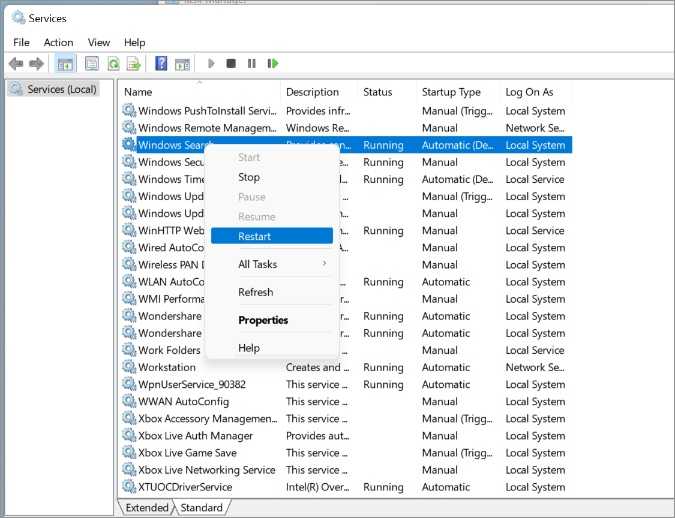Choose Help in the context menu
Image resolution: width=675 pixels, height=518 pixels.
click(x=272, y=348)
